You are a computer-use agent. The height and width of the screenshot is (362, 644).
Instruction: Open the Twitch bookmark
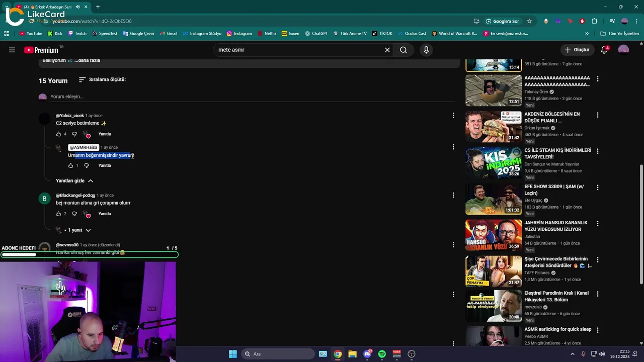(x=77, y=34)
